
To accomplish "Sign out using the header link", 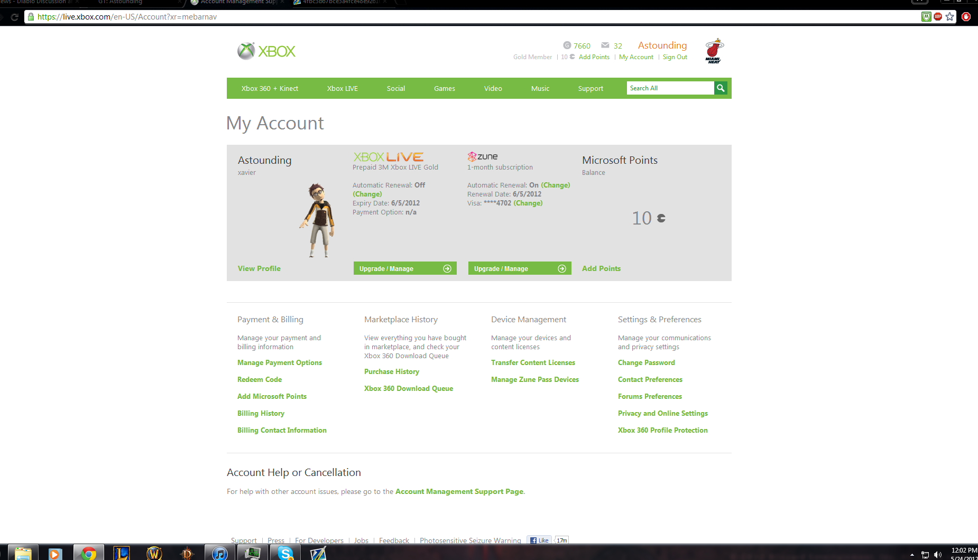I will coord(675,57).
